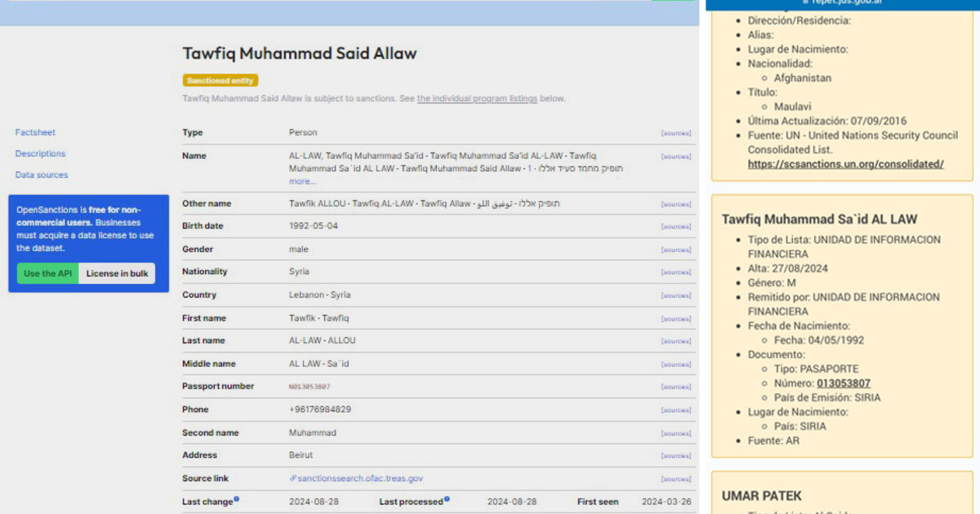Click passport number 013053807 in right panel

coord(844,383)
